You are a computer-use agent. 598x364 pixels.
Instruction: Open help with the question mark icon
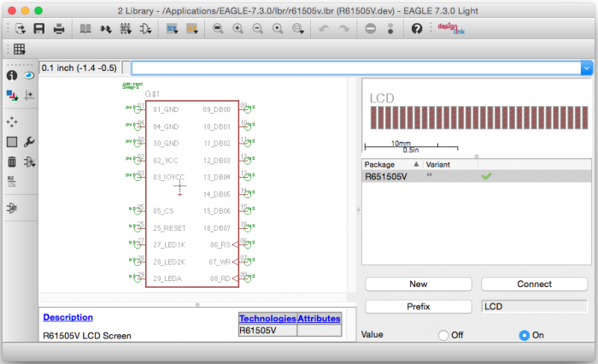tap(417, 28)
